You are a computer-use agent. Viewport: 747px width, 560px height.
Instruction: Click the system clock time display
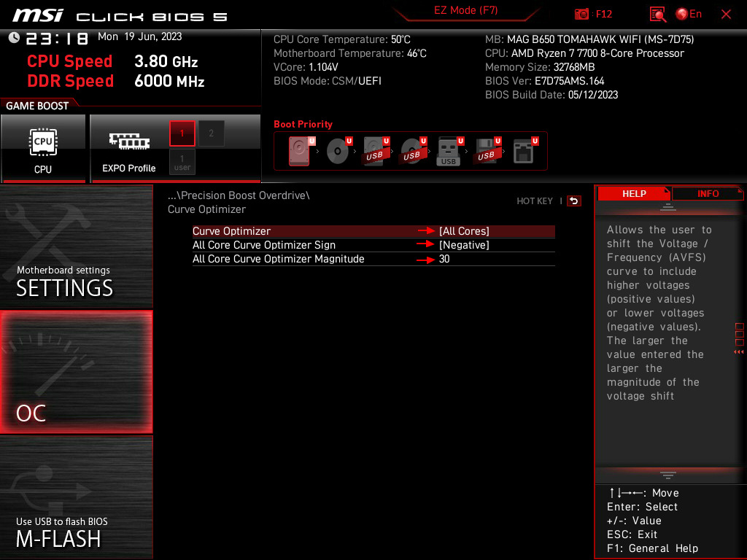tap(57, 38)
